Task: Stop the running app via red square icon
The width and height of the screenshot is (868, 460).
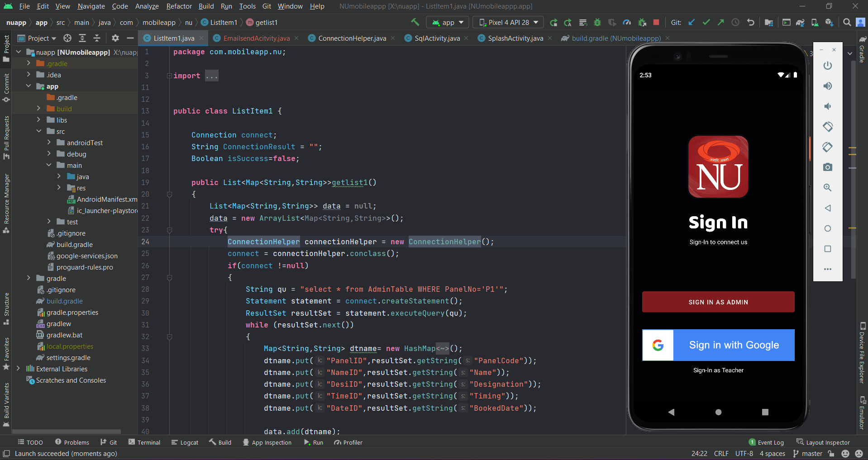Action: click(657, 22)
